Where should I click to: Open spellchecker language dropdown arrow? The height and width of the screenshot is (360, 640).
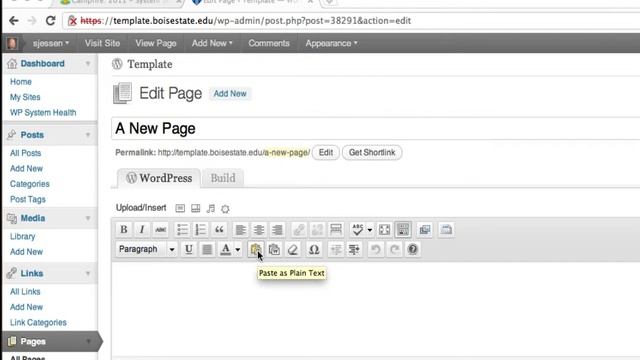[x=369, y=230]
